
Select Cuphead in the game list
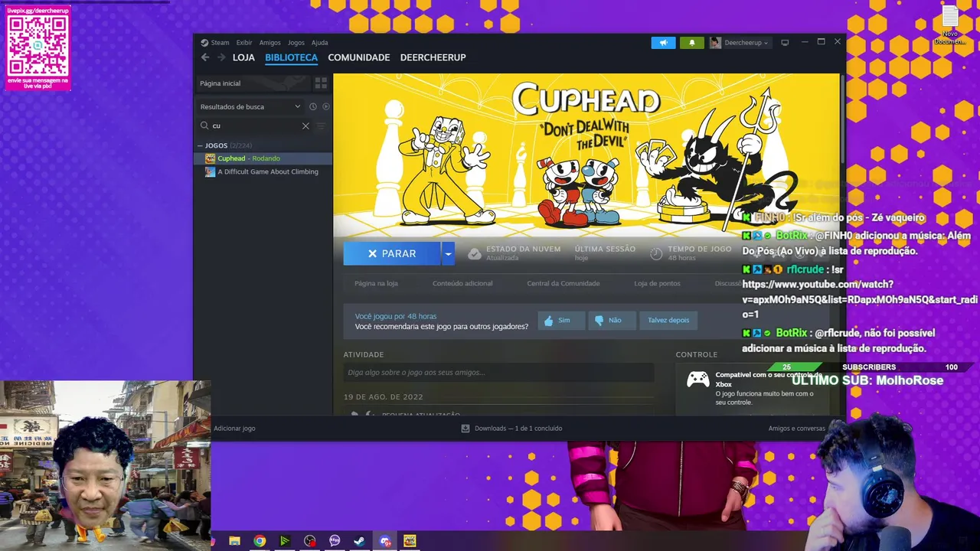pyautogui.click(x=263, y=158)
